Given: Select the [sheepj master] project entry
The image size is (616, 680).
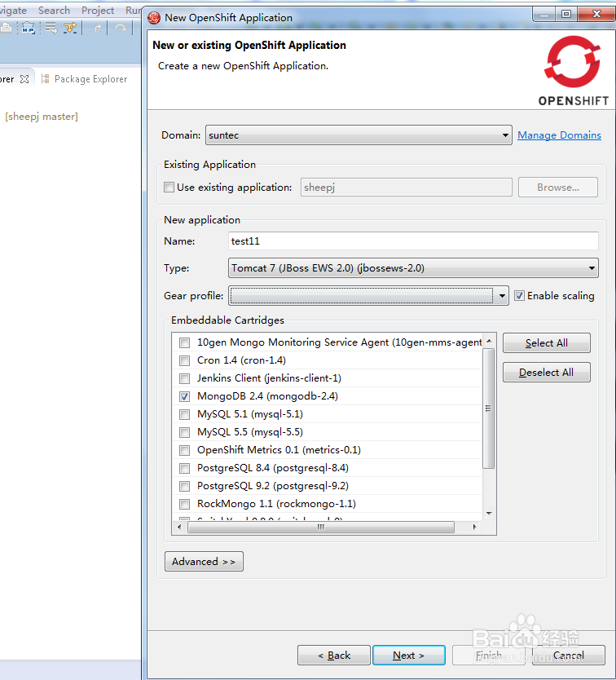Looking at the screenshot, I should 42,117.
